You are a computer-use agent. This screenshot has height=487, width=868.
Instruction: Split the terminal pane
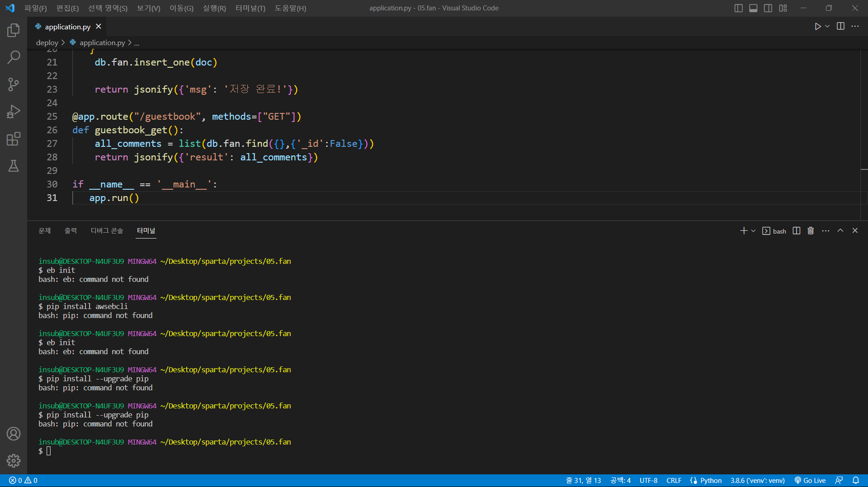pyautogui.click(x=797, y=231)
